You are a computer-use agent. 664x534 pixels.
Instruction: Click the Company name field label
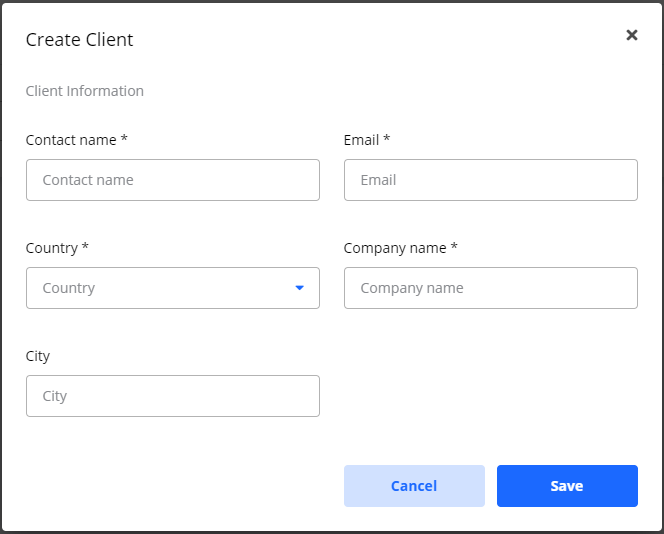click(395, 248)
